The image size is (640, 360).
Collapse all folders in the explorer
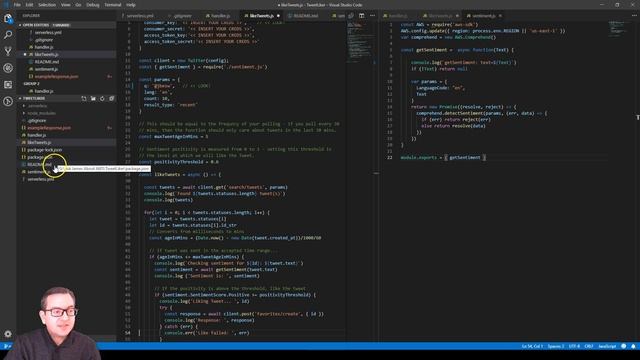coord(111,98)
